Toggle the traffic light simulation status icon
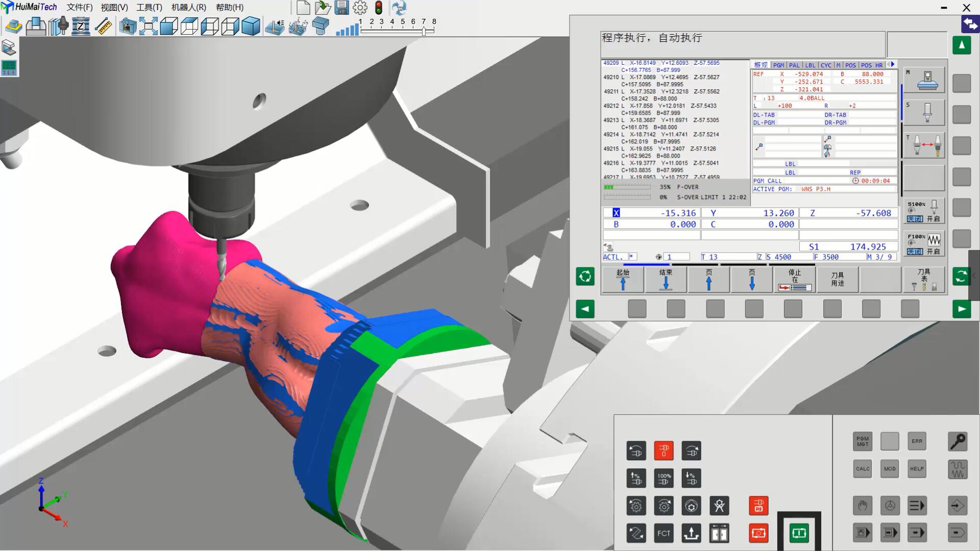 pyautogui.click(x=379, y=8)
